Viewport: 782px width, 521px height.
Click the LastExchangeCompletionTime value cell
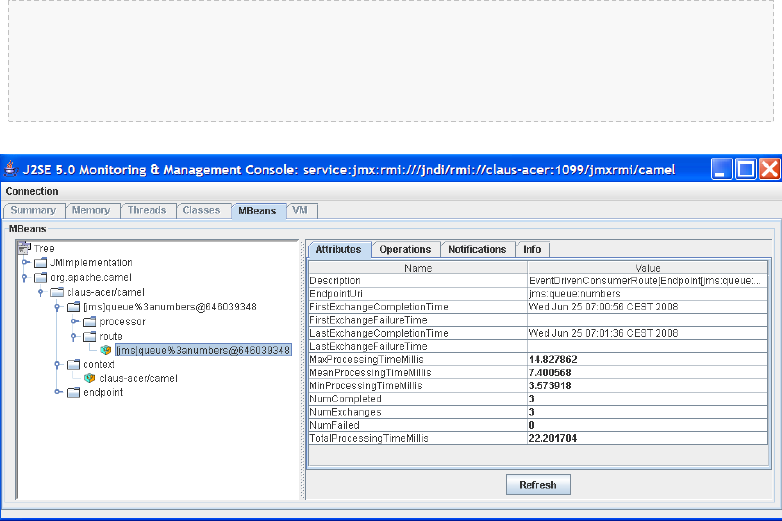coord(648,333)
